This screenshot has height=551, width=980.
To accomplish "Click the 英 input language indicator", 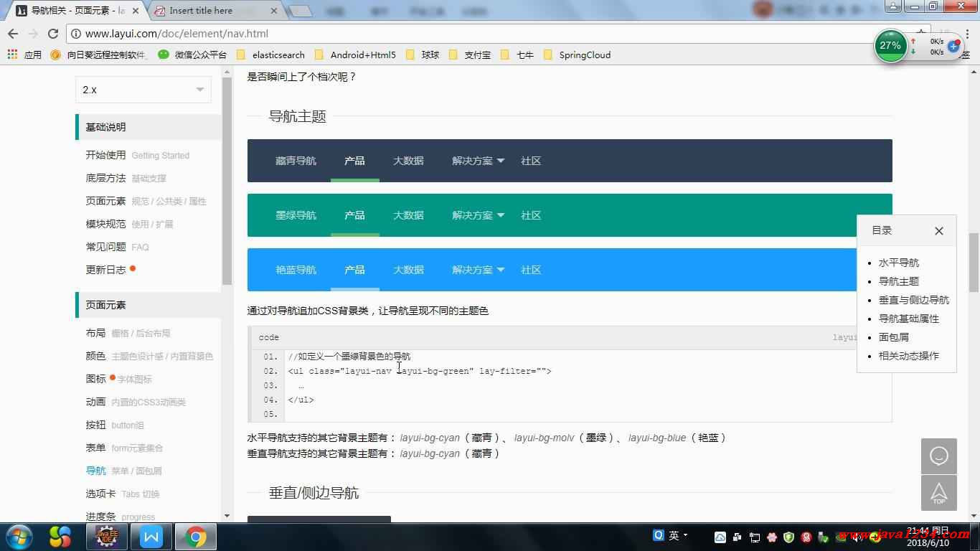I will [674, 535].
